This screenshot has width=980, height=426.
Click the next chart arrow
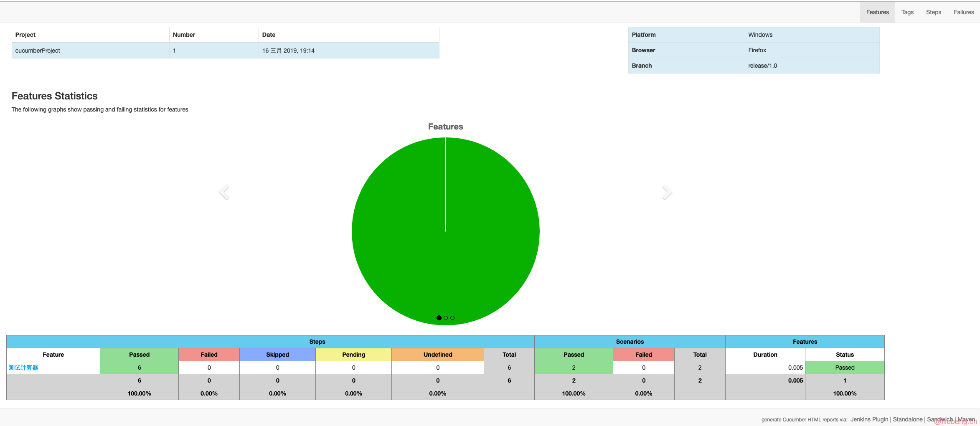[667, 192]
